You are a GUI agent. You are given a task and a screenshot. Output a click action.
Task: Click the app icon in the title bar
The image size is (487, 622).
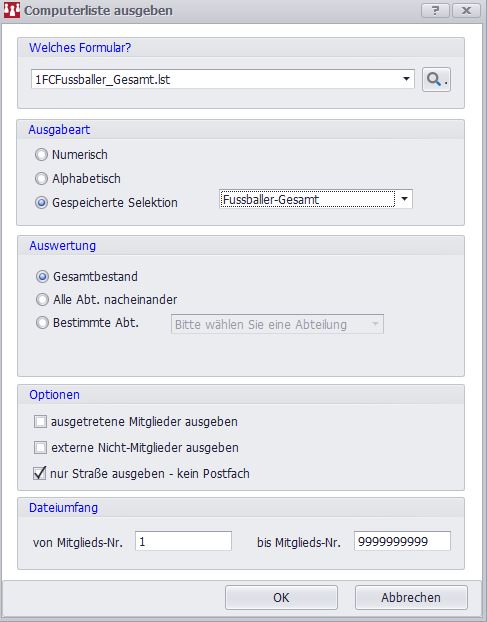[11, 10]
